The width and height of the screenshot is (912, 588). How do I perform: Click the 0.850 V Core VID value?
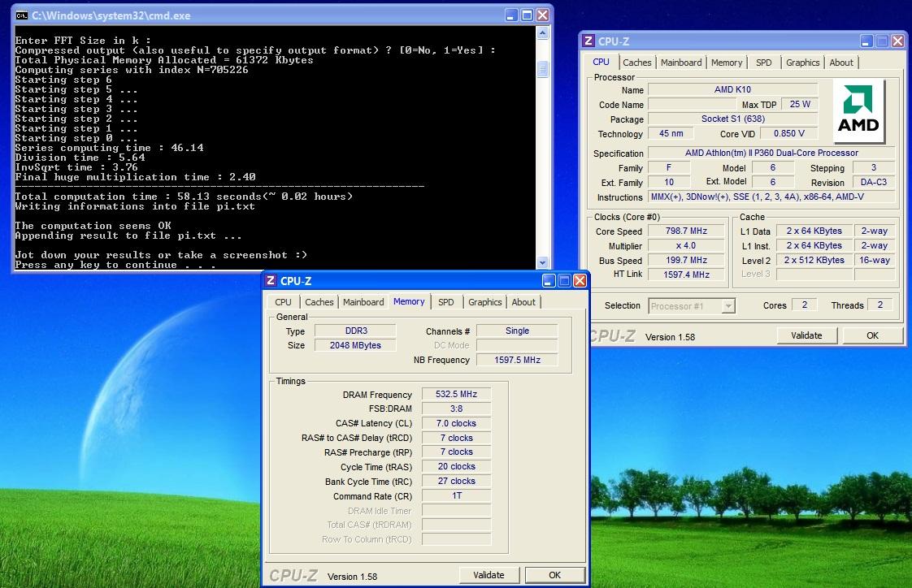[x=789, y=134]
